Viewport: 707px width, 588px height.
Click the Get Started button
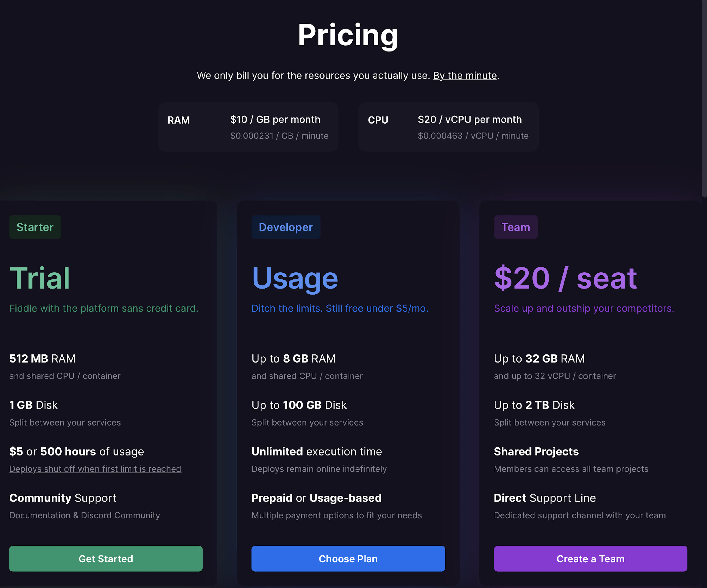coord(106,559)
